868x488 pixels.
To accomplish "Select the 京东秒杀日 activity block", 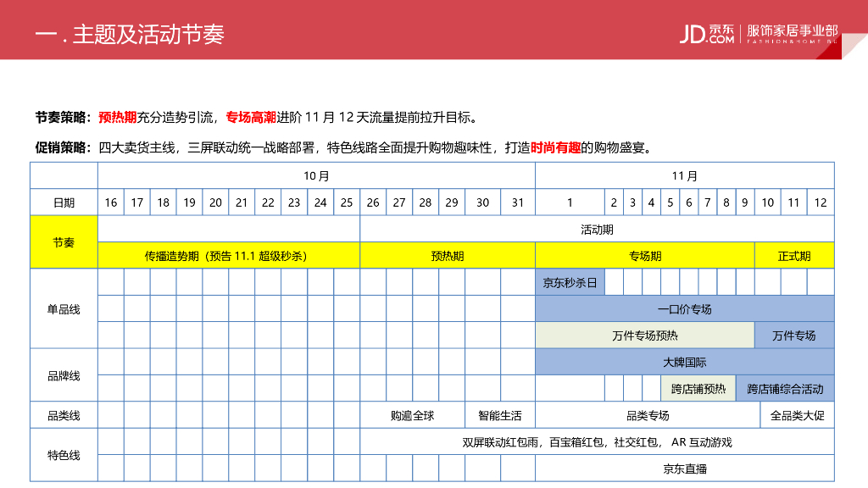I will pyautogui.click(x=570, y=283).
